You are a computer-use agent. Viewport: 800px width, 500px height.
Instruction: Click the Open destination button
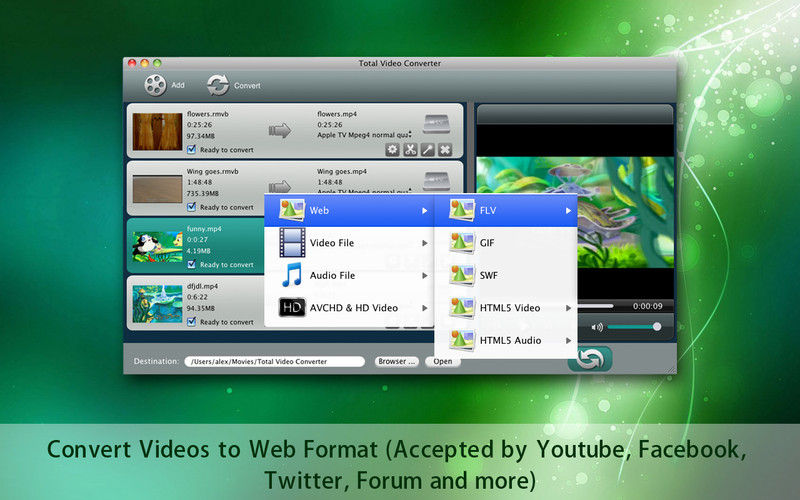coord(442,362)
